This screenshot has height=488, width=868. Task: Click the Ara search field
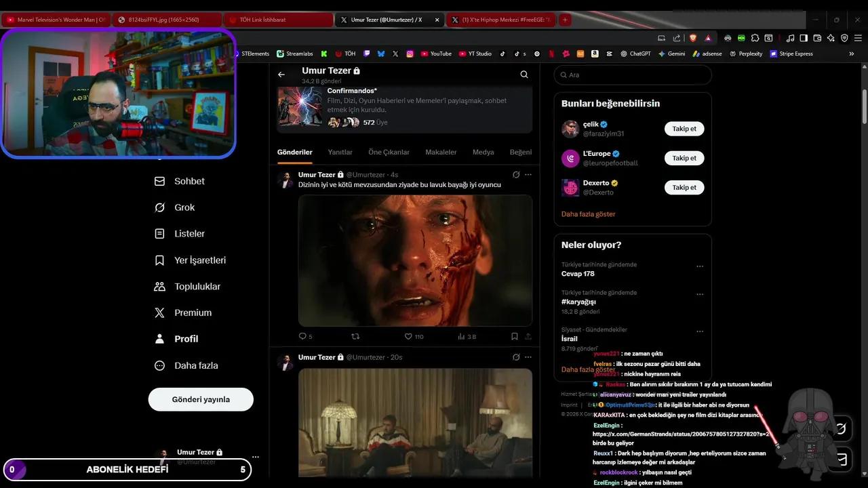tap(633, 75)
